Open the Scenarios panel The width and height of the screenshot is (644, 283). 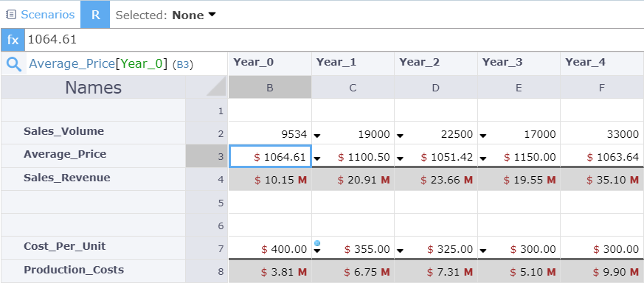click(48, 15)
